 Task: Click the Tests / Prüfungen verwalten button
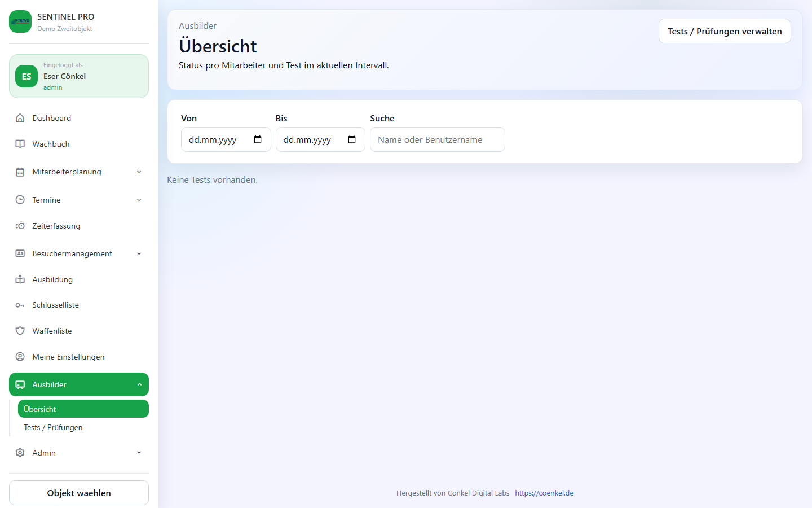point(725,31)
